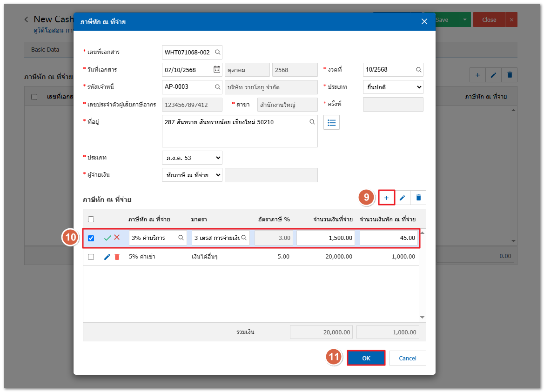Confirm row edit with green checkmark icon
The height and width of the screenshot is (392, 544).
tap(107, 238)
